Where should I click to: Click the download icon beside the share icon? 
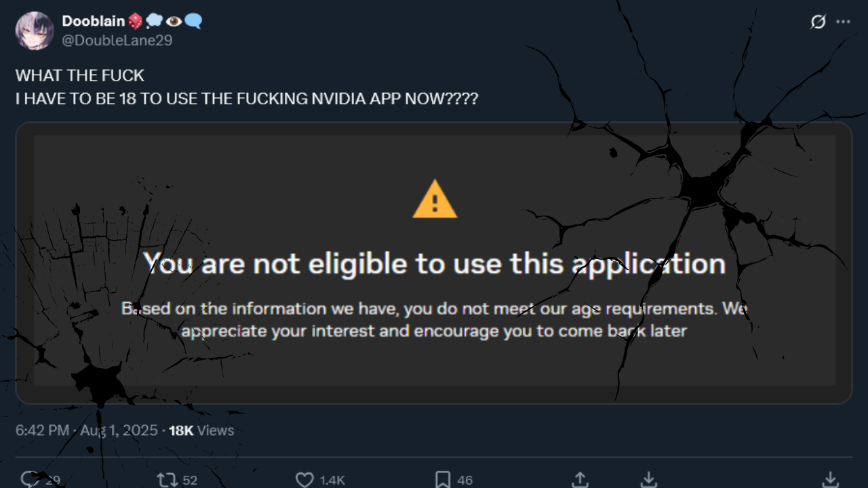[x=649, y=480]
